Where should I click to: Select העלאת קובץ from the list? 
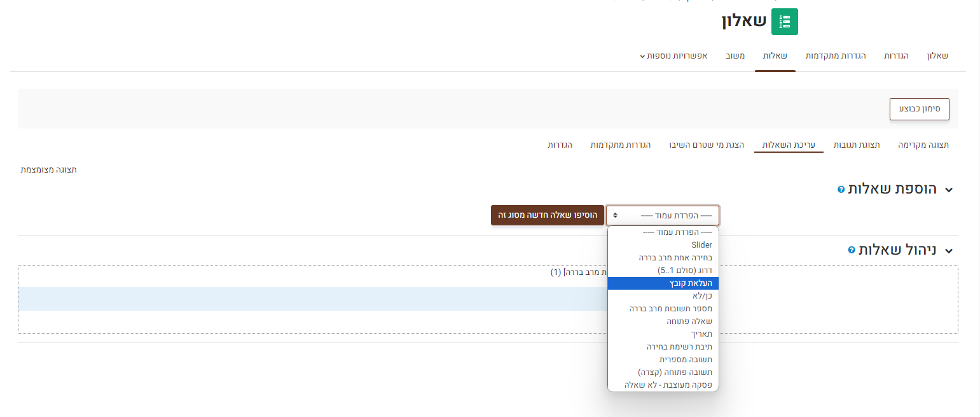[x=663, y=283]
